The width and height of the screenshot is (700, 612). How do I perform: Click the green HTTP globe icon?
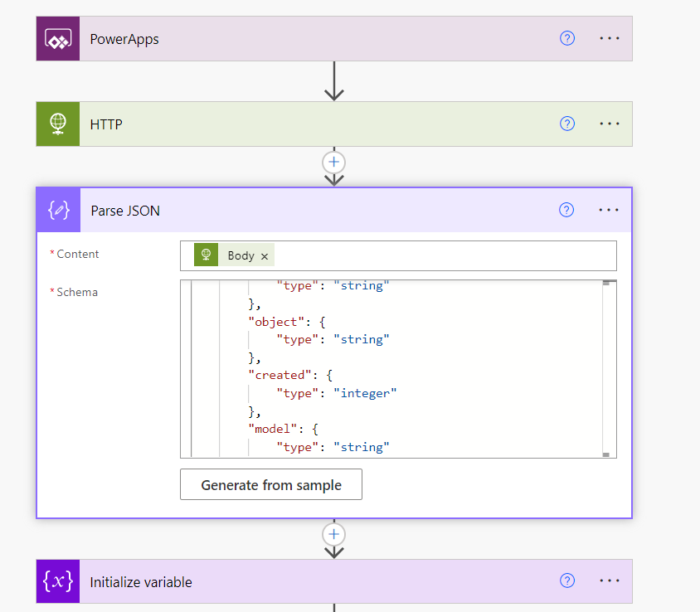click(x=57, y=124)
